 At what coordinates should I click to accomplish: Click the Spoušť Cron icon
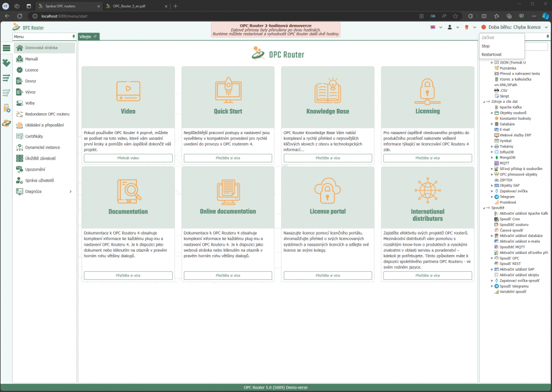coord(496,219)
